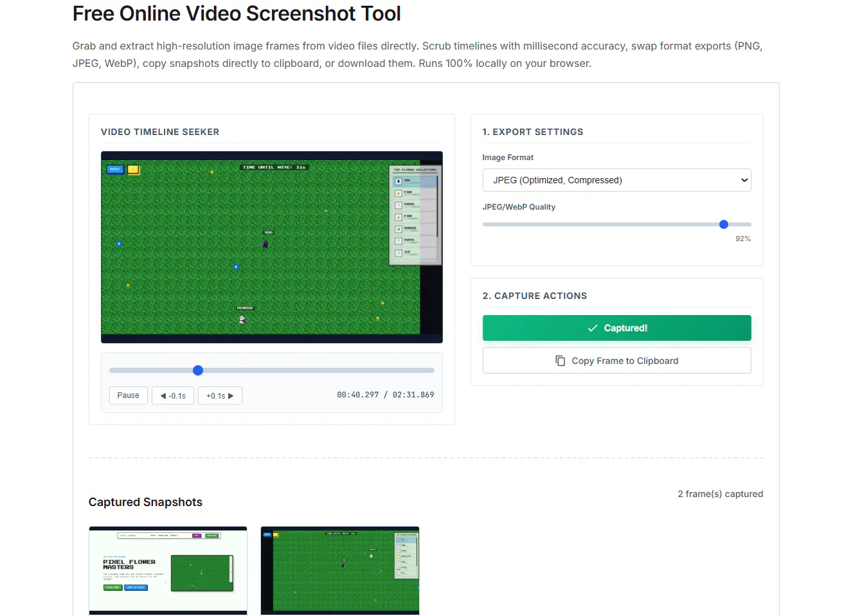Click the 1. EXPORT SETTINGS heading
The height and width of the screenshot is (616, 853).
pyautogui.click(x=533, y=132)
